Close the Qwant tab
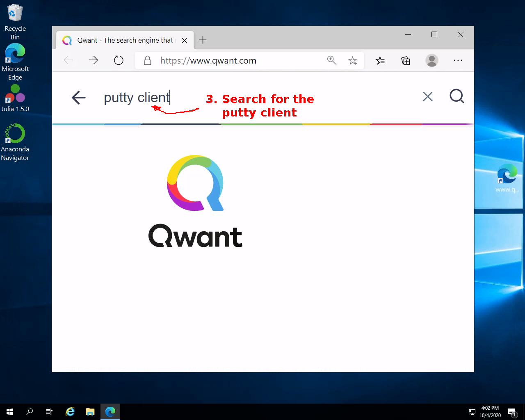 point(185,41)
